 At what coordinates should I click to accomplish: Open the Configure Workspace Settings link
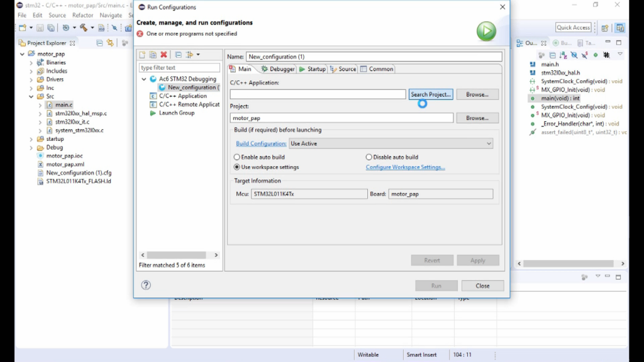pos(405,167)
